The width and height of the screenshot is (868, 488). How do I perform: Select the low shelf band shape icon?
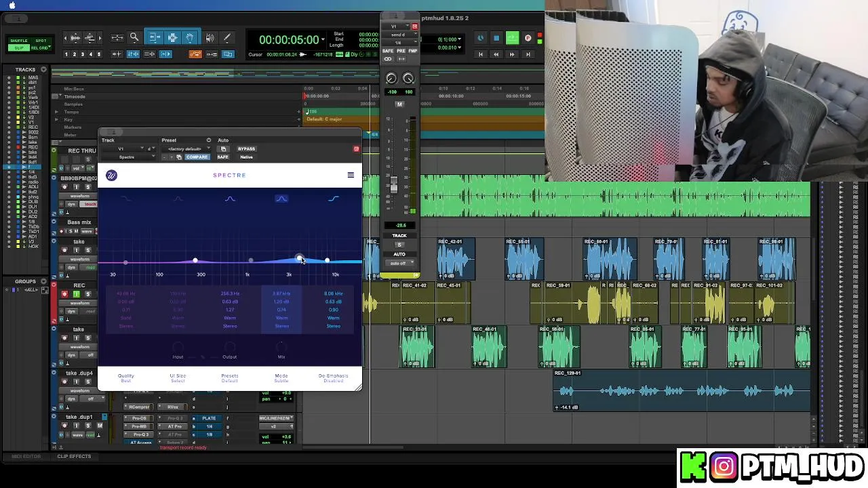(x=126, y=199)
